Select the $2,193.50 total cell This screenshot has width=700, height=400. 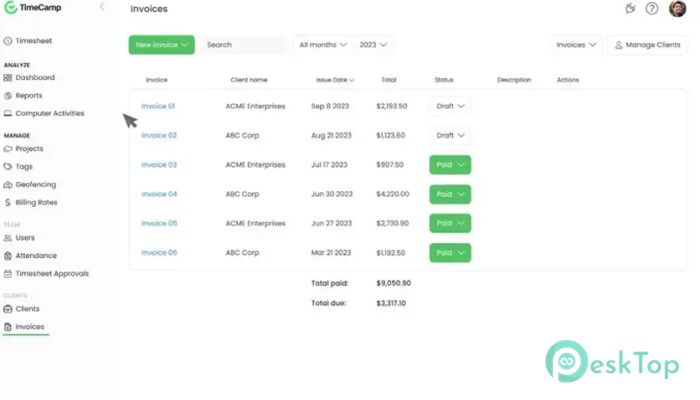click(x=392, y=106)
